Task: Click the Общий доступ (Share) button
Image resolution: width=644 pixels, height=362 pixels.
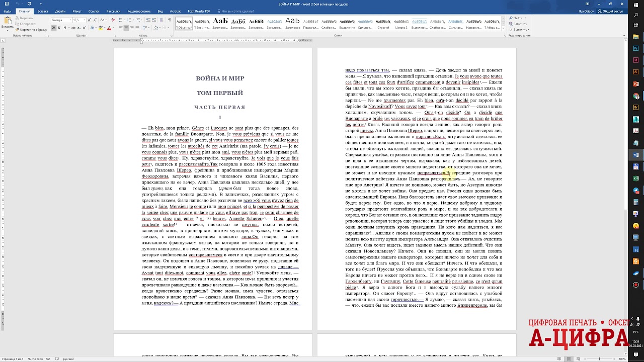Action: [x=612, y=11]
